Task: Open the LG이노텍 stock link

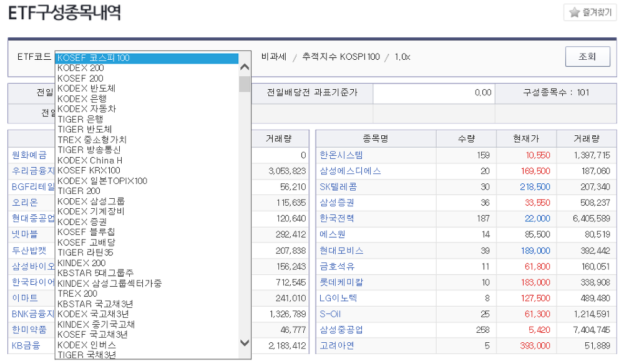Action: tap(338, 298)
